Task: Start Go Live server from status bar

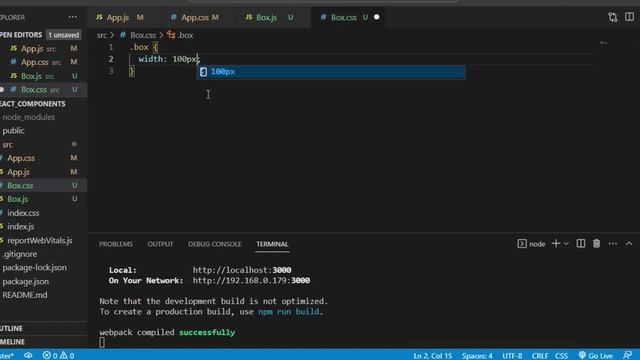Action: tap(596, 356)
